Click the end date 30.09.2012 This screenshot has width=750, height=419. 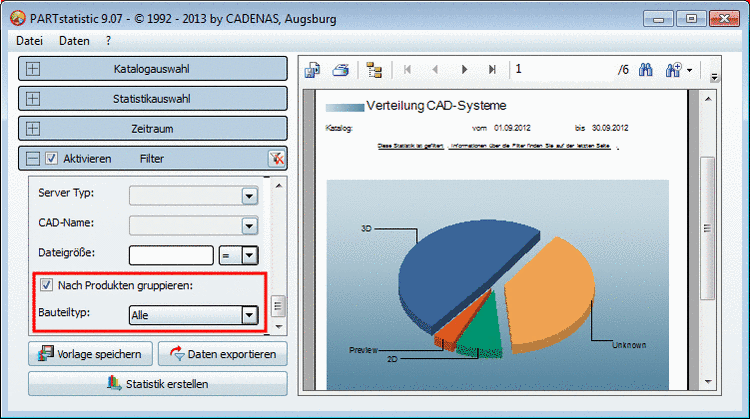pyautogui.click(x=610, y=128)
